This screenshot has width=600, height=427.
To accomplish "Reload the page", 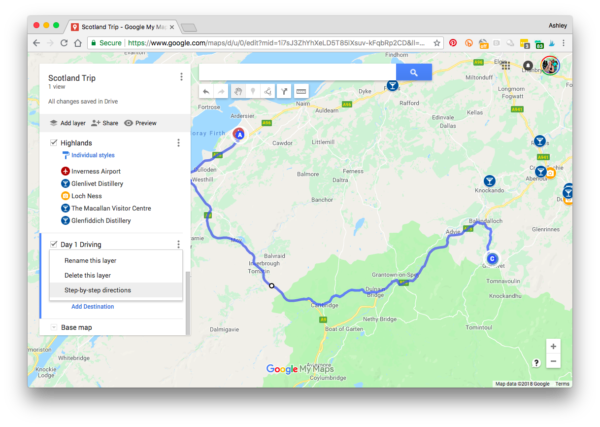I will tap(64, 43).
